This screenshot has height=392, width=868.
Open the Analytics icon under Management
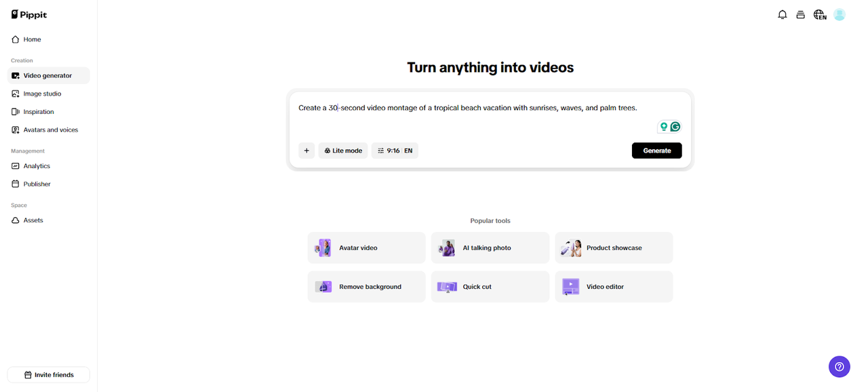click(15, 165)
